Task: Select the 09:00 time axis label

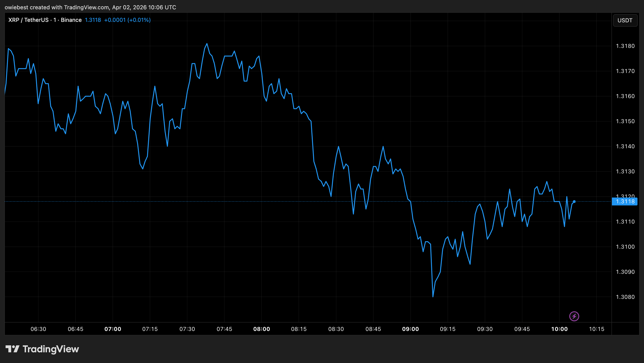Action: pos(410,329)
